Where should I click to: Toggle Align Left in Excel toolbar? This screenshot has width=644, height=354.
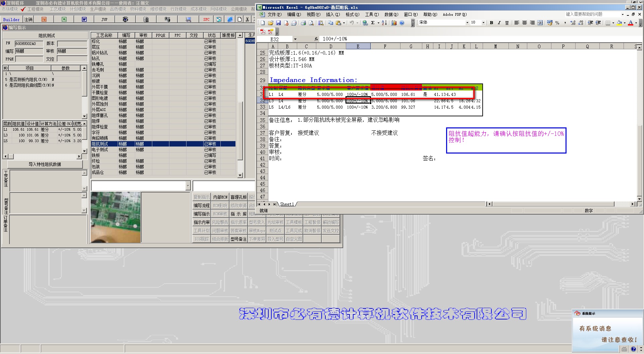point(517,23)
